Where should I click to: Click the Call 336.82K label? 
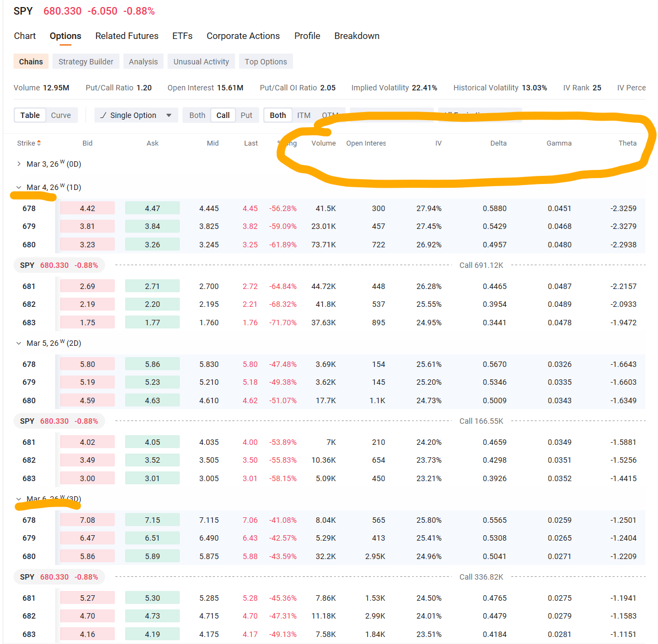pyautogui.click(x=481, y=577)
